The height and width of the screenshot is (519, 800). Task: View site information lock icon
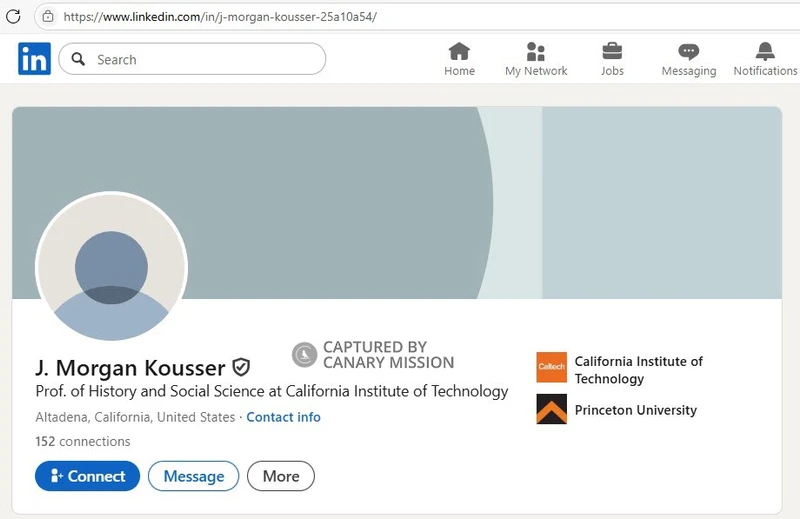[48, 16]
